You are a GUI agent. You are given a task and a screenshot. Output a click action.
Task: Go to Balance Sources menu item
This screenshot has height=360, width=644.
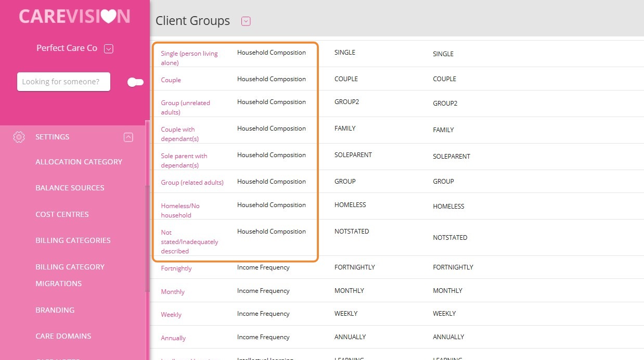[70, 188]
